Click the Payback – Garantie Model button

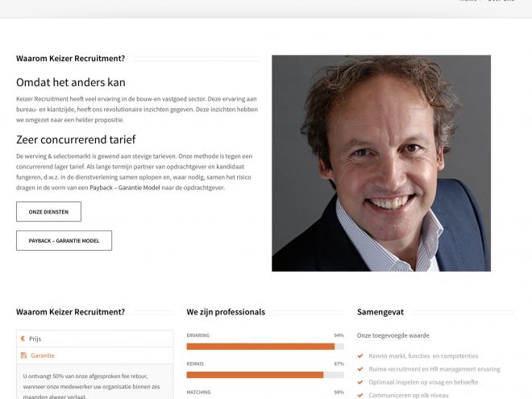pyautogui.click(x=64, y=240)
